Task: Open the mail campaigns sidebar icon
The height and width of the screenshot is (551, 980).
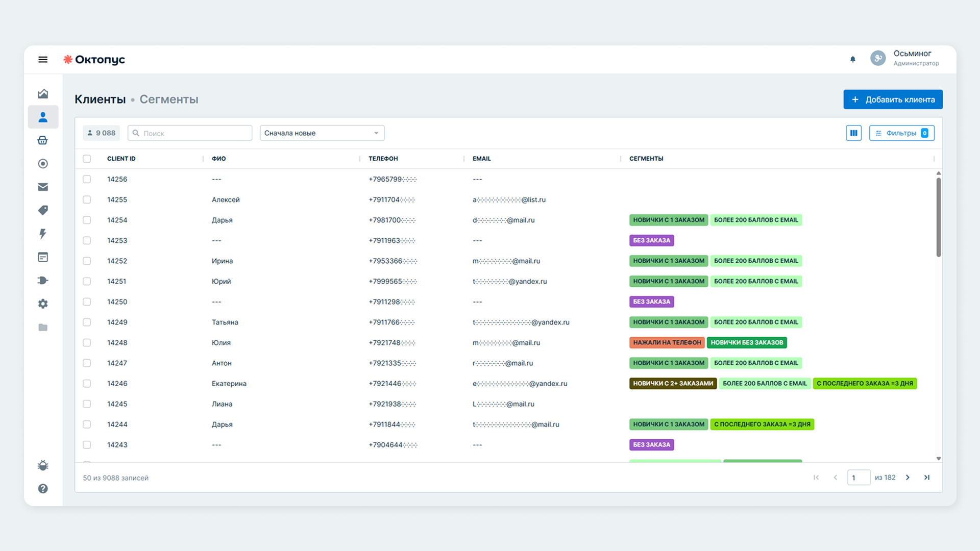Action: click(x=43, y=187)
